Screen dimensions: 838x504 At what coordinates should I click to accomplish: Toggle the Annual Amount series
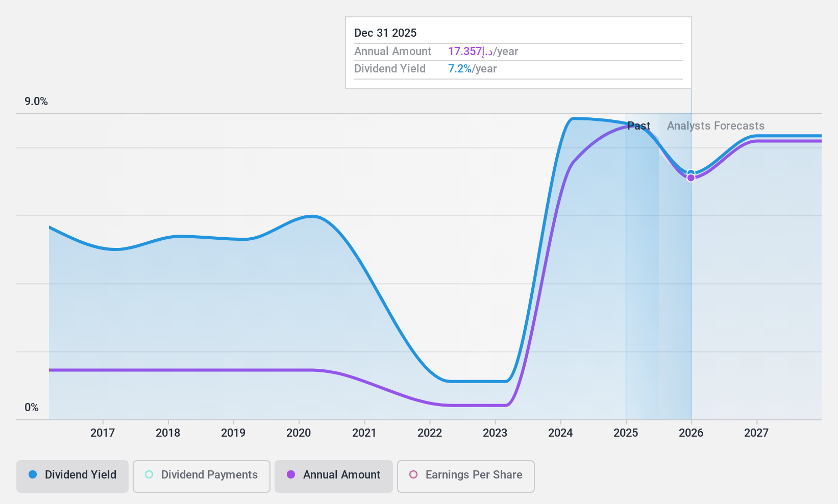tap(334, 476)
